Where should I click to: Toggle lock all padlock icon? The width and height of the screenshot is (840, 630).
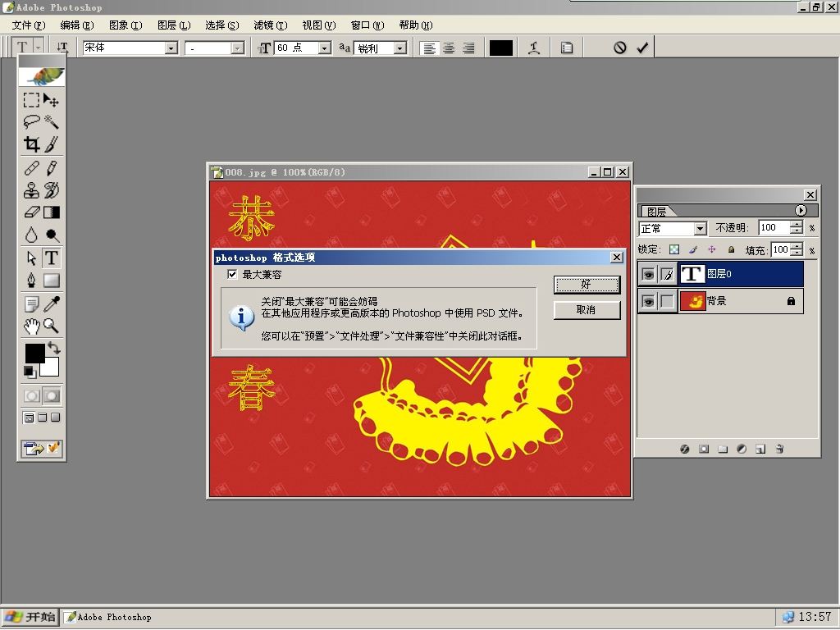click(731, 249)
